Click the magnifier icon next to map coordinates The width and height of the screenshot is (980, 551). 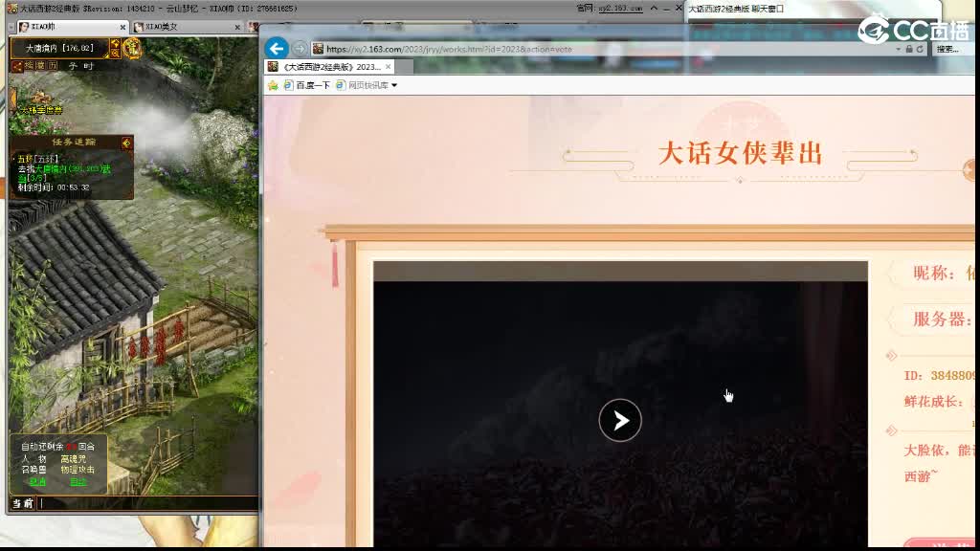click(115, 54)
